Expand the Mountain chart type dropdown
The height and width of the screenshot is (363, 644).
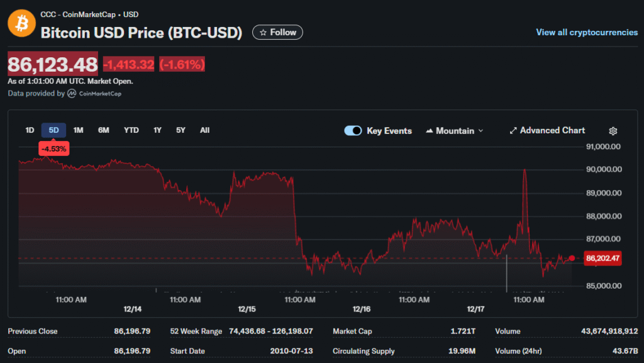coord(455,131)
